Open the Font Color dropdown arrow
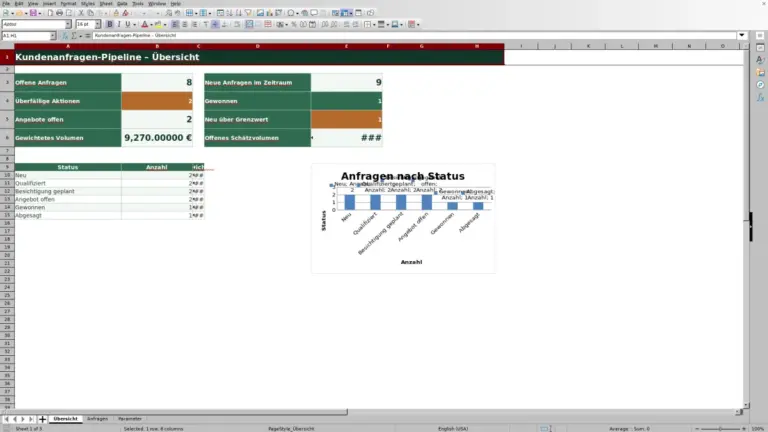768x432 pixels. [151, 24]
